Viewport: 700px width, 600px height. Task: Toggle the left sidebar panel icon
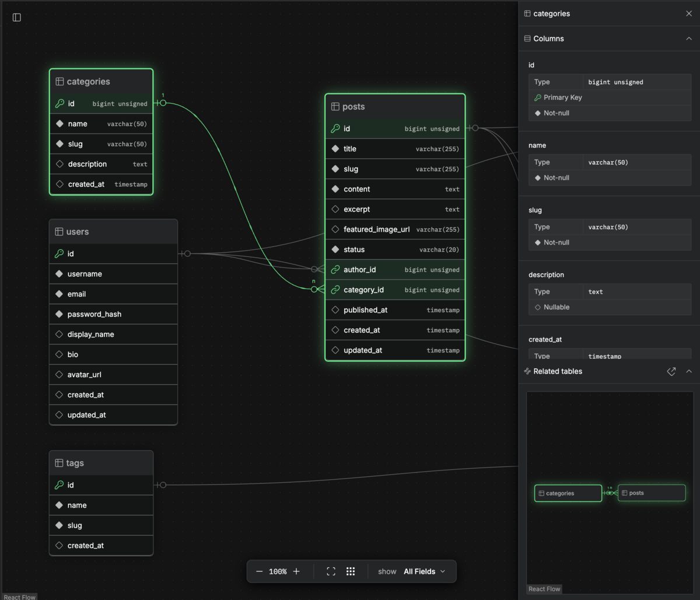pos(17,18)
